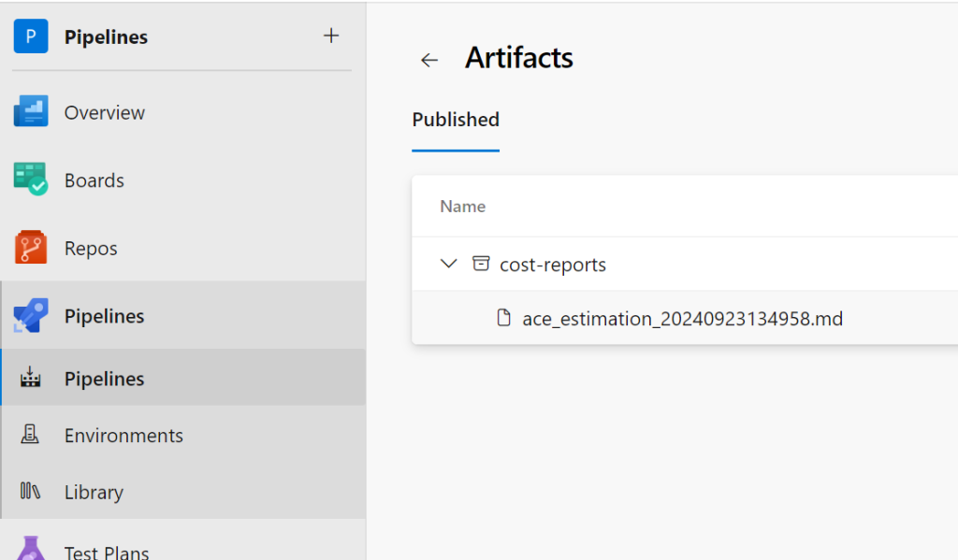Click the Environments icon in the sidebar

(x=30, y=436)
